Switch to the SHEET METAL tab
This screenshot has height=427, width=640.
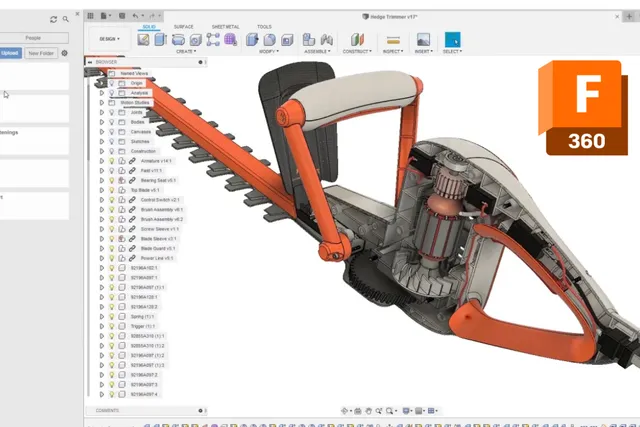pos(225,27)
